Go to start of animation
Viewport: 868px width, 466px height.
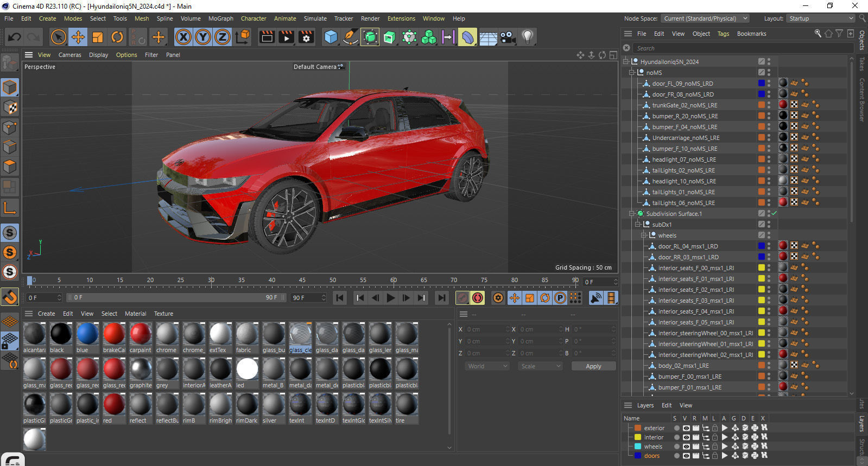[340, 298]
